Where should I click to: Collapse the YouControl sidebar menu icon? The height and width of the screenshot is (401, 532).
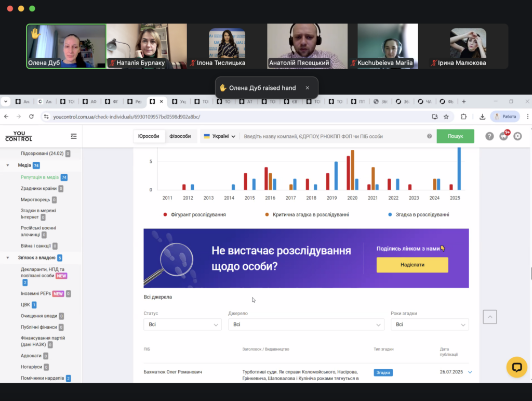[x=74, y=136]
